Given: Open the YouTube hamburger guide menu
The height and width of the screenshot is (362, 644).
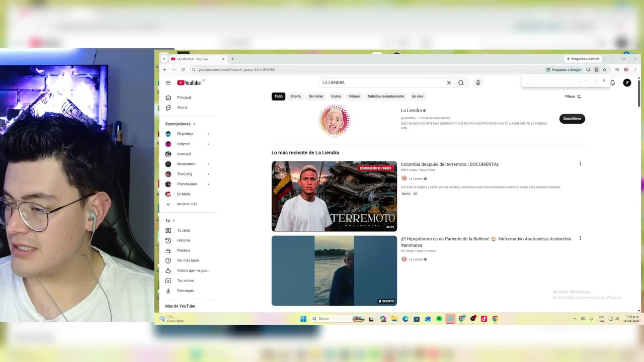Looking at the screenshot, I should tap(168, 82).
